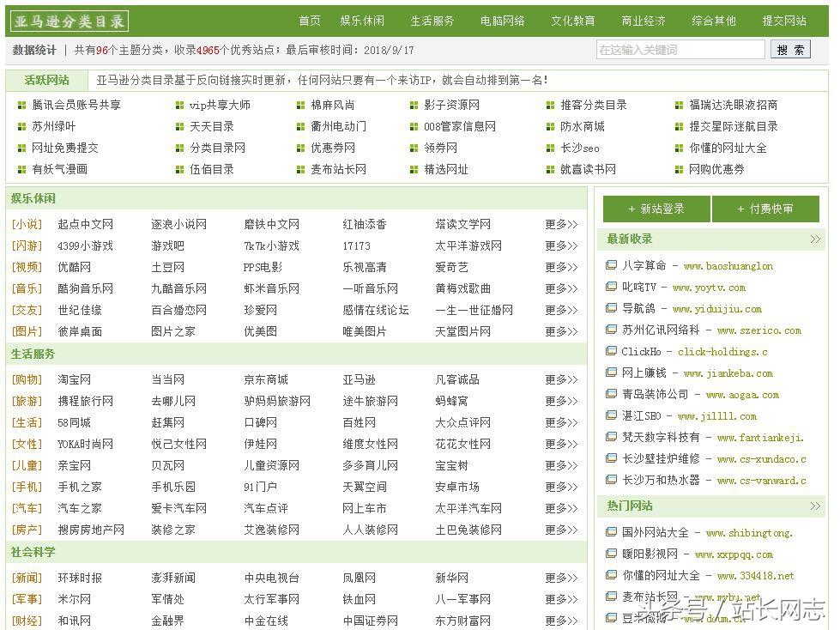Click the bullet icon next to 棉麻风尚
The image size is (840, 630).
pos(300,106)
